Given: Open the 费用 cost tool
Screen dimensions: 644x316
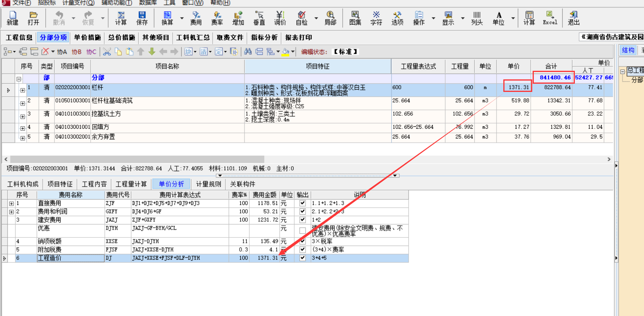Looking at the screenshot, I should coord(196,18).
